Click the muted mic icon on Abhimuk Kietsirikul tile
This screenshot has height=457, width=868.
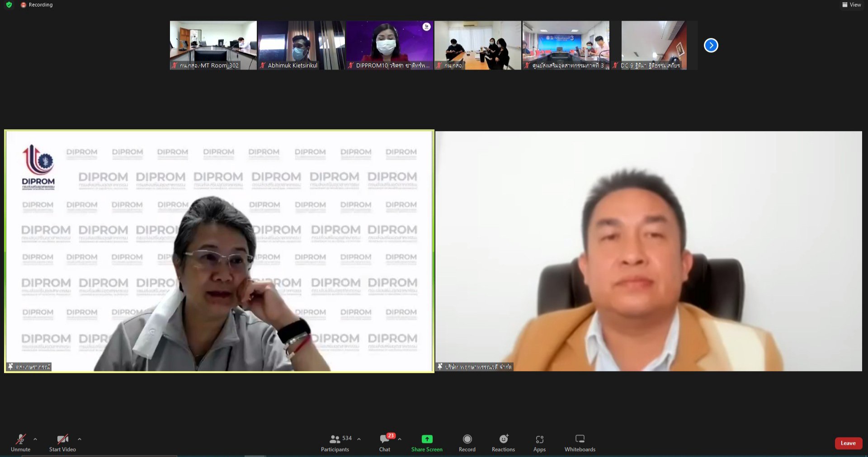point(263,66)
